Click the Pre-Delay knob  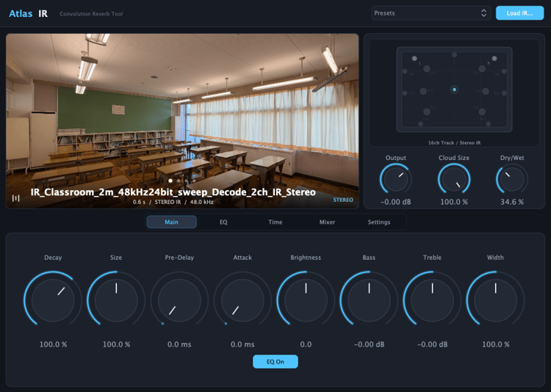point(179,300)
